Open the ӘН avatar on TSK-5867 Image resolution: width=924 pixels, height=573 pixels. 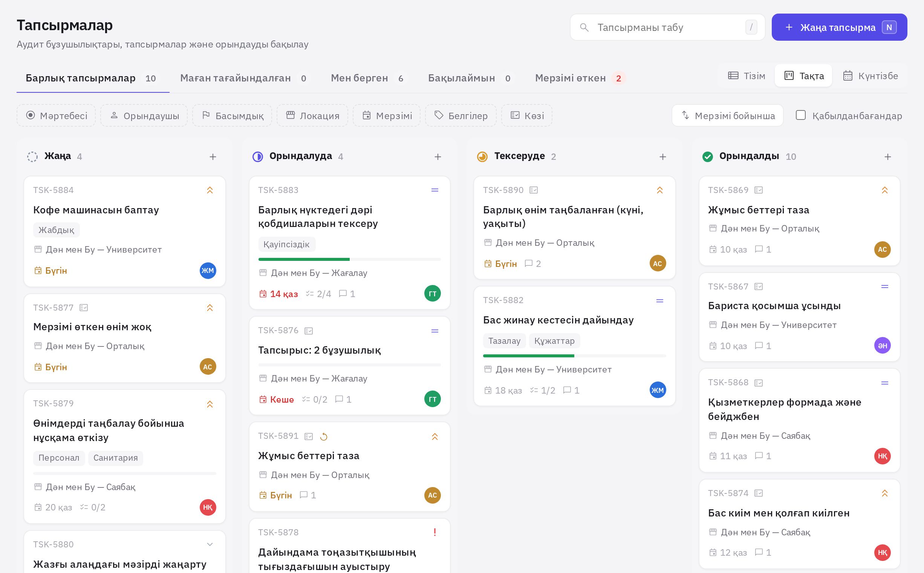coord(882,346)
